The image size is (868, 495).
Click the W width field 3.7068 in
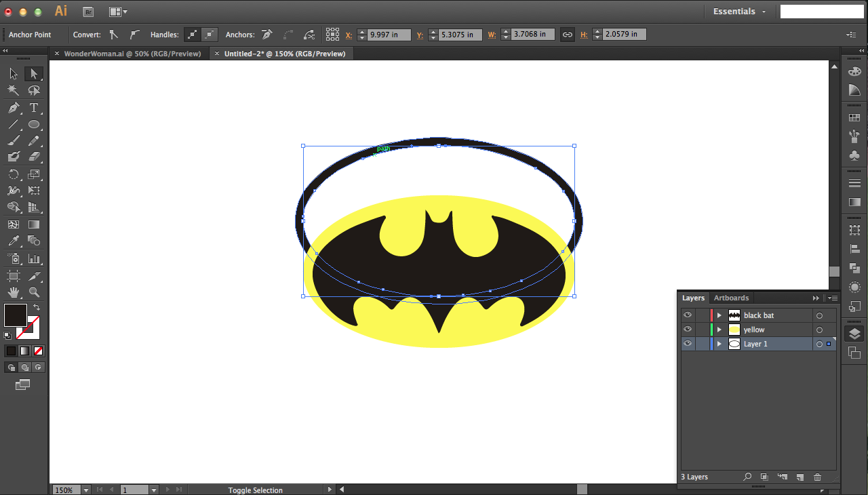[x=533, y=35]
